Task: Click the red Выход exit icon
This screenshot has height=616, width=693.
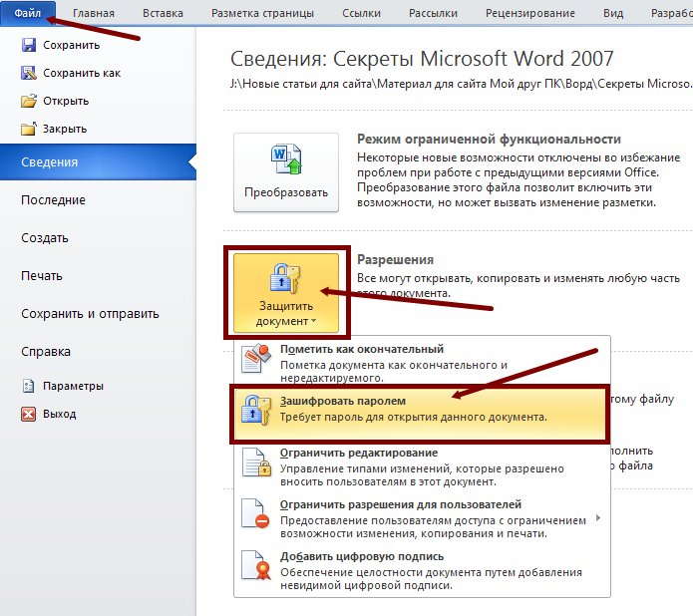Action: click(x=29, y=414)
